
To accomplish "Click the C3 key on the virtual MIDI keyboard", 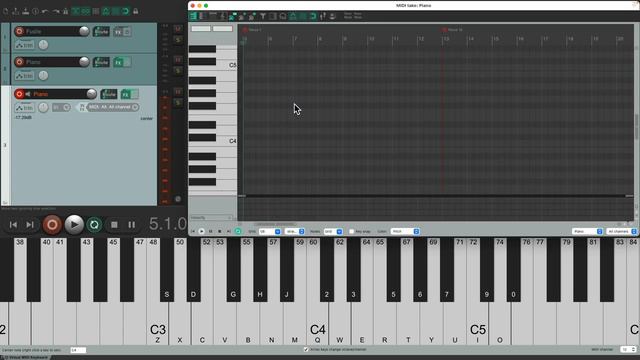I will [x=158, y=324].
